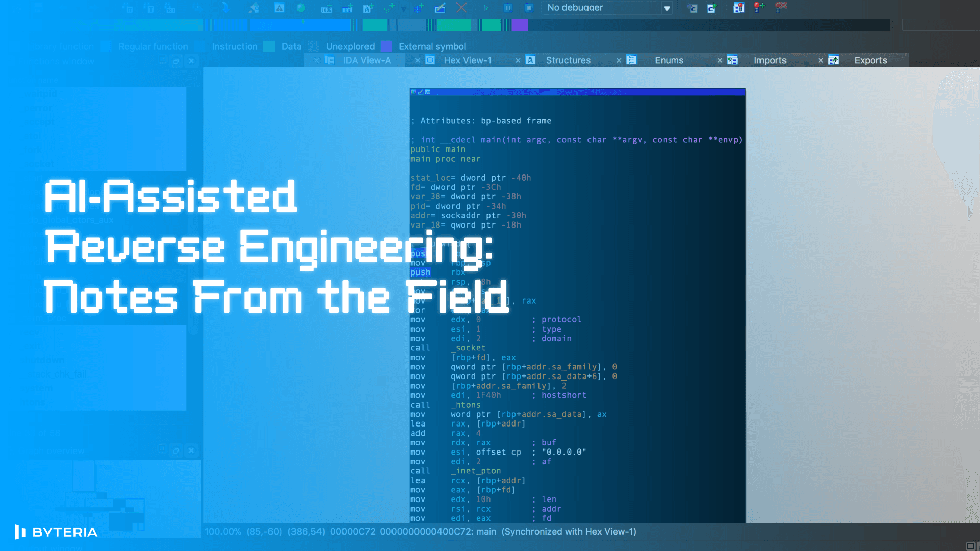980x551 pixels.
Task: Close the Exports tab
Action: tap(821, 60)
